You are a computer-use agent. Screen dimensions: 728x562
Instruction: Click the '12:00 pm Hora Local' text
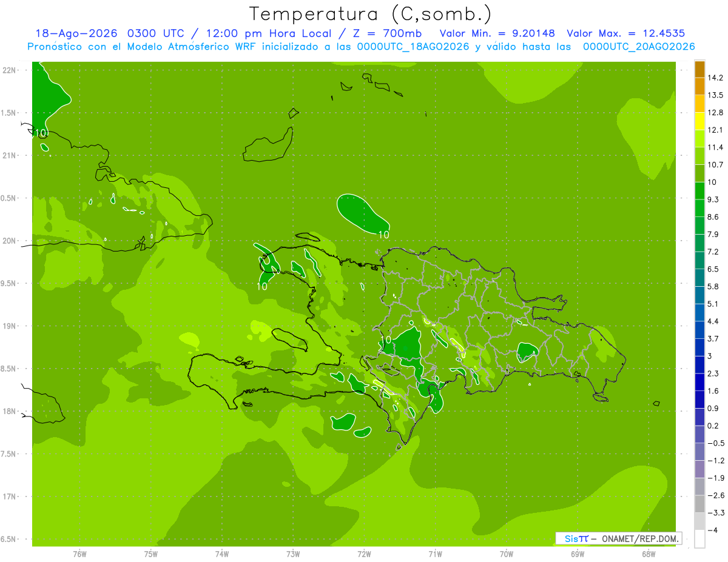[272, 33]
